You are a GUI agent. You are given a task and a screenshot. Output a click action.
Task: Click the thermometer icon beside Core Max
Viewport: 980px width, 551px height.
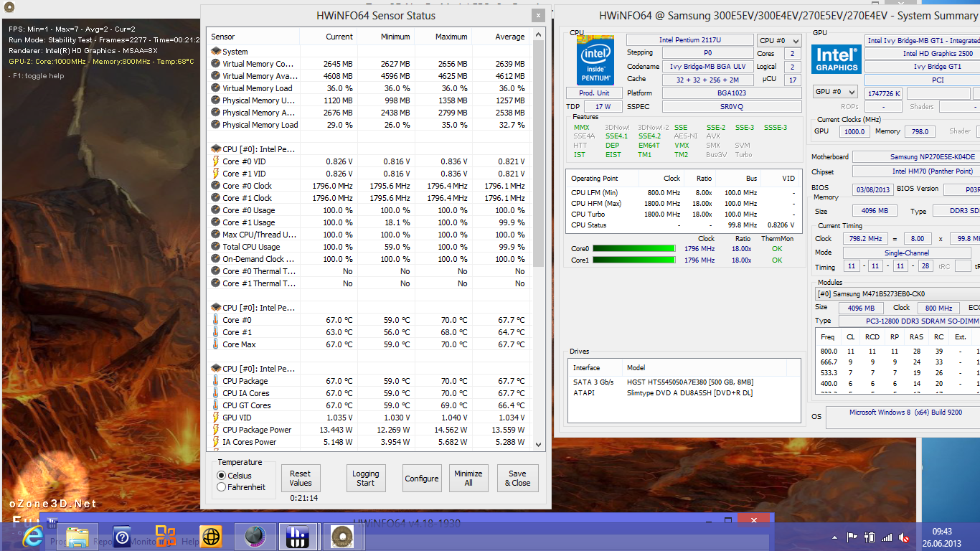click(x=215, y=344)
